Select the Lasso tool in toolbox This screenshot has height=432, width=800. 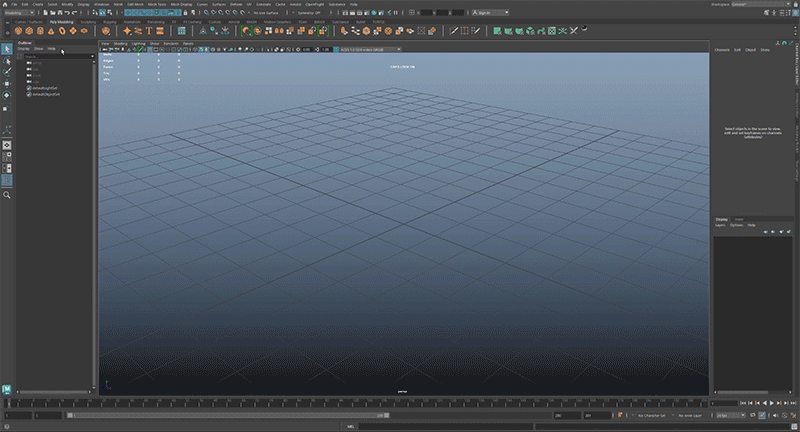click(x=7, y=61)
